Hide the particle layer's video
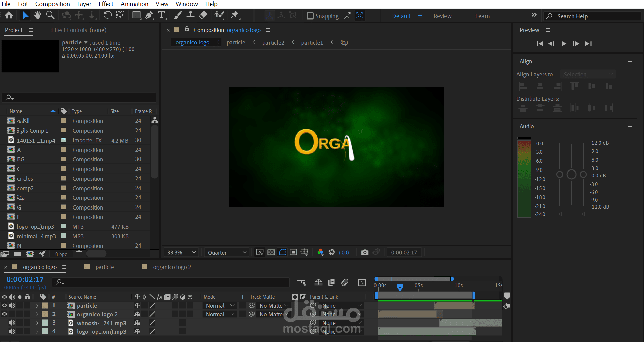Image resolution: width=644 pixels, height=342 pixels. 4,306
